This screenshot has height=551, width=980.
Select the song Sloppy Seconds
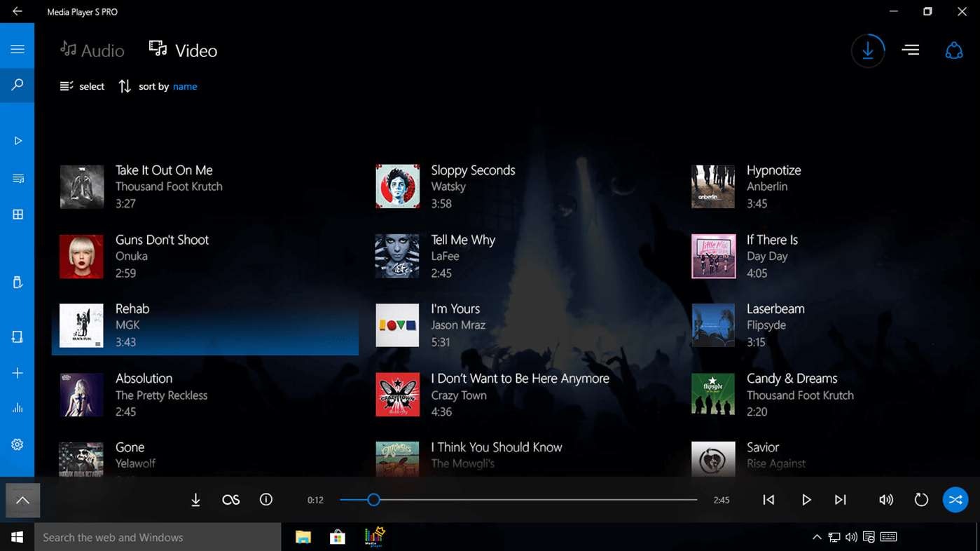[521, 186]
